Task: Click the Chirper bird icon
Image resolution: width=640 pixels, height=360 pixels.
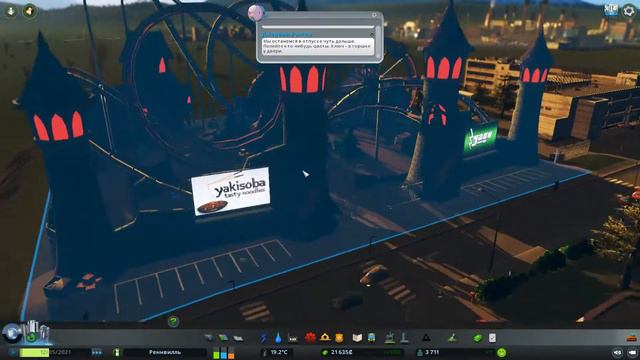Action: [x=256, y=13]
